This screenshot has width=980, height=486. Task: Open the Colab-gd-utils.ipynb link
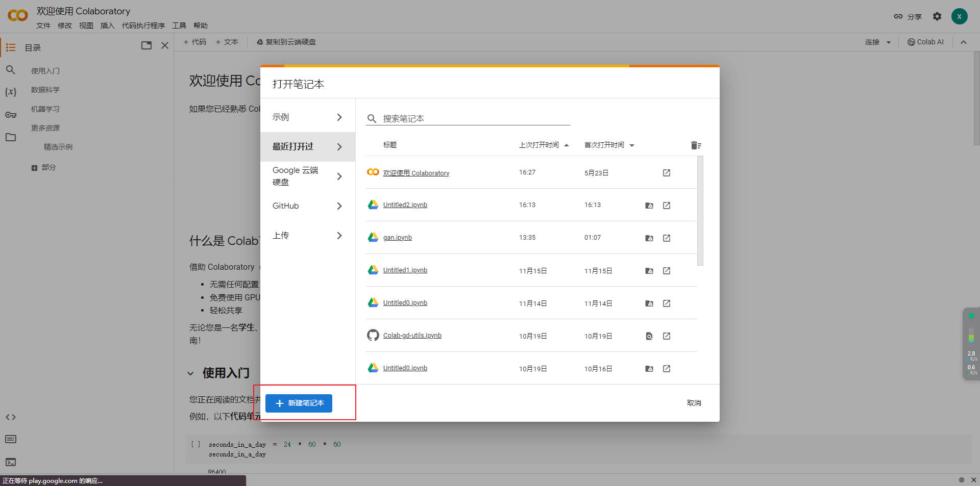412,336
